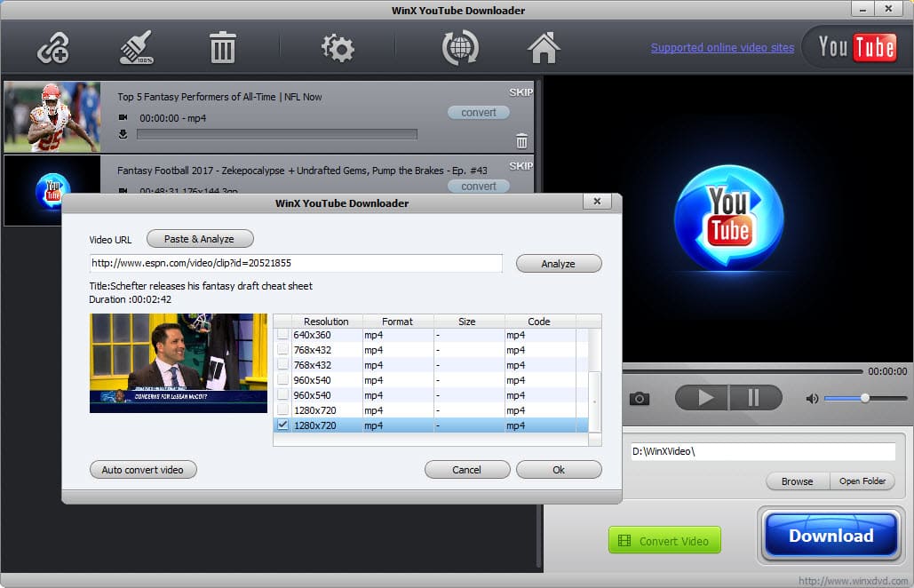Click the D:\WinXVideo\ output folder field
Image resolution: width=914 pixels, height=588 pixels.
pos(762,451)
